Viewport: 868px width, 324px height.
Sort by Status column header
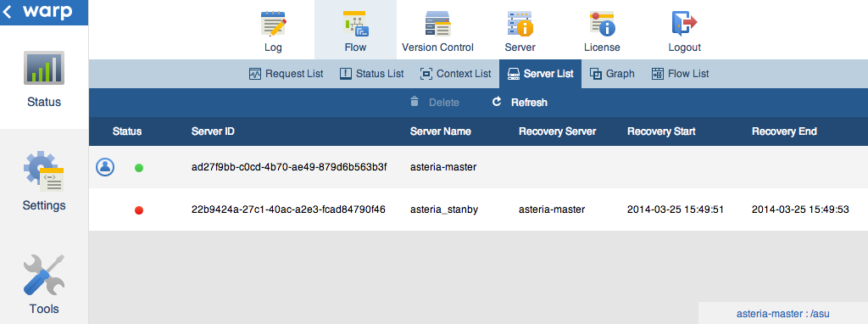[127, 131]
